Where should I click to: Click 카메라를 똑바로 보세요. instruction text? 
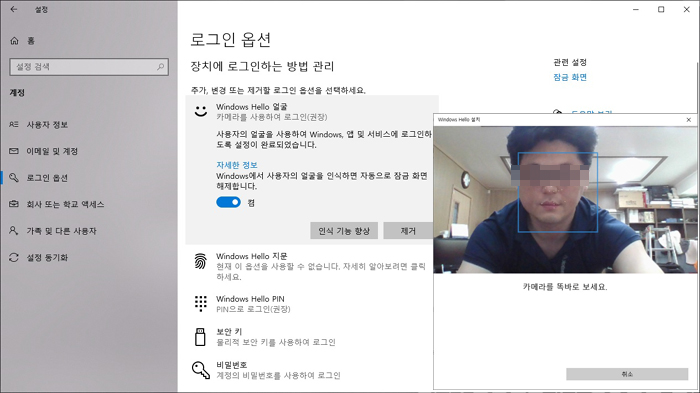(565, 287)
